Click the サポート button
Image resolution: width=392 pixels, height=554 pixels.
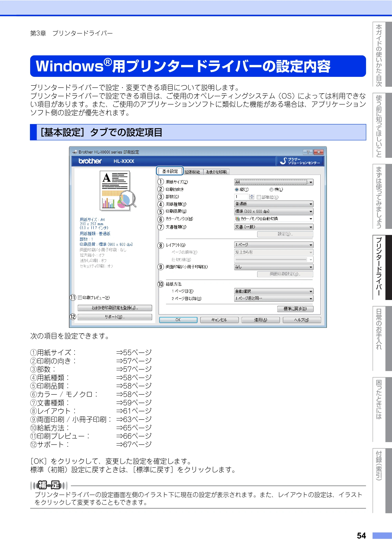click(115, 317)
